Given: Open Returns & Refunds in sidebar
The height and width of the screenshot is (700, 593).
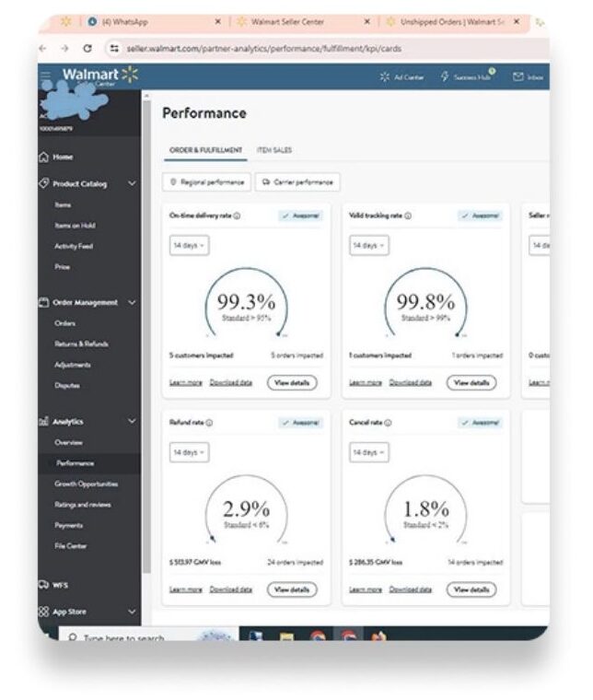Looking at the screenshot, I should coord(81,344).
